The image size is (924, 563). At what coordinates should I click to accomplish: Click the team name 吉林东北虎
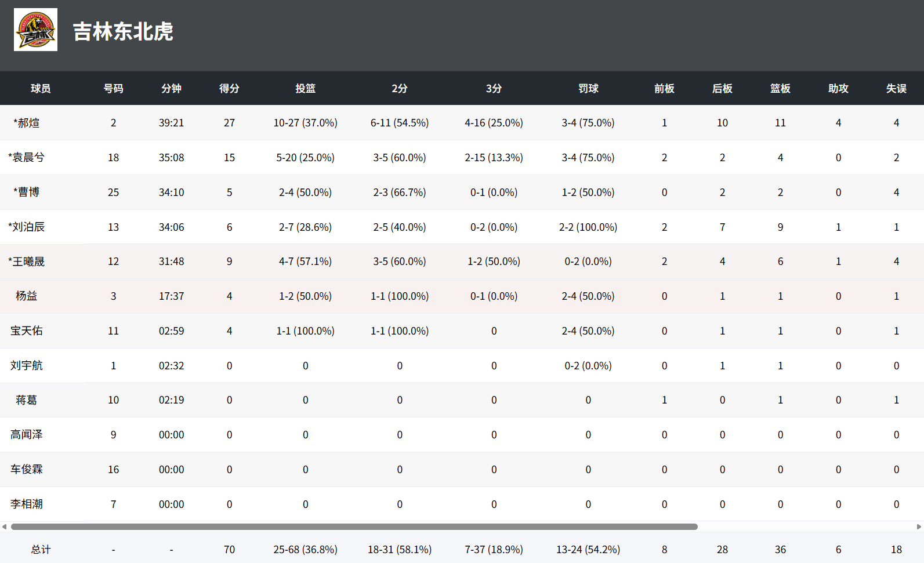[123, 31]
